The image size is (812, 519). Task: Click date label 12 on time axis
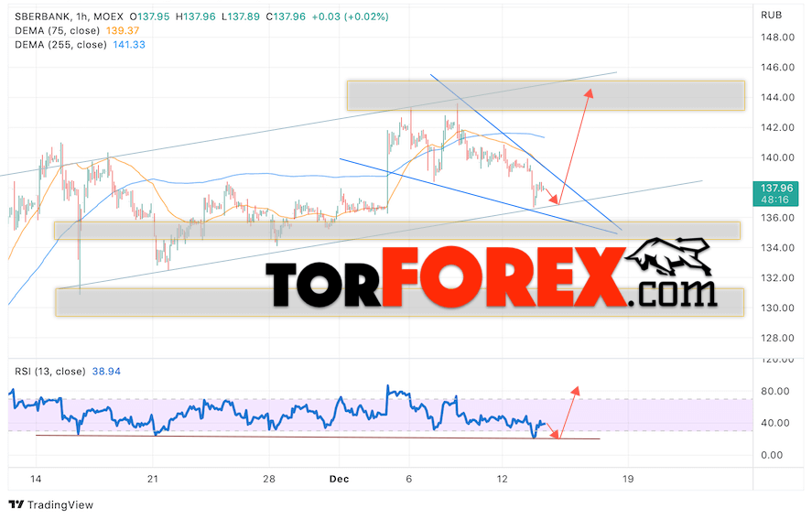(x=502, y=479)
